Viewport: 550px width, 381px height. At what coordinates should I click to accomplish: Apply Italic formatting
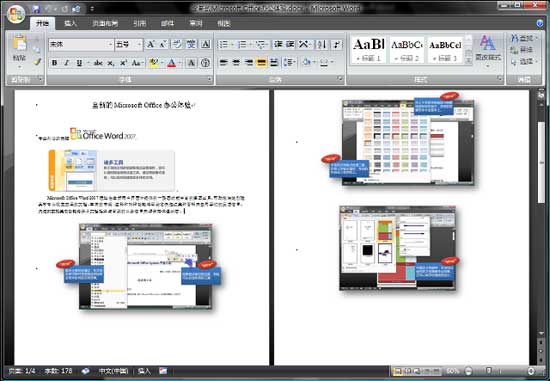pyautogui.click(x=67, y=63)
